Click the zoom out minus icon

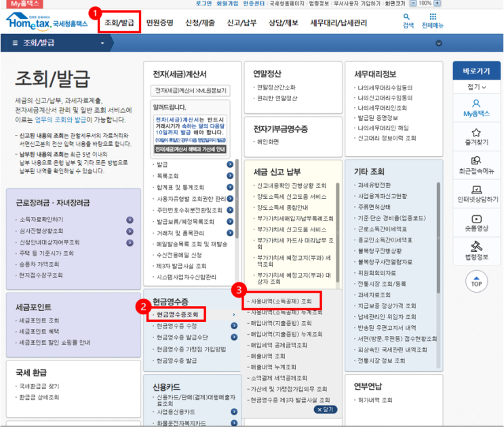[413, 3]
